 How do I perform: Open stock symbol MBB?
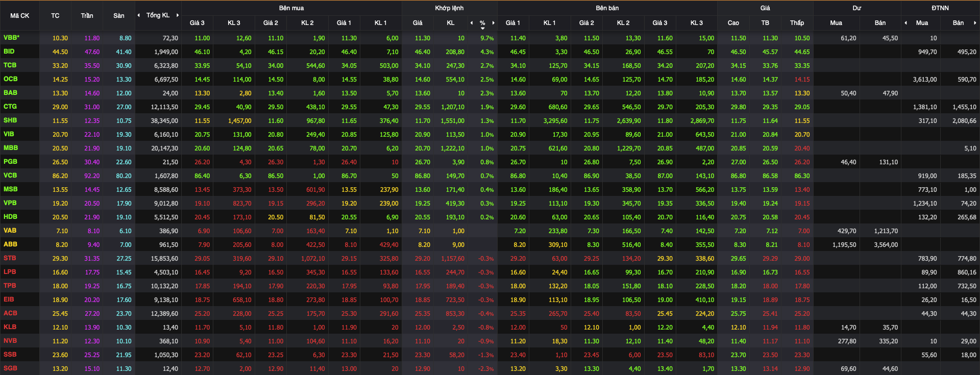pyautogui.click(x=11, y=148)
